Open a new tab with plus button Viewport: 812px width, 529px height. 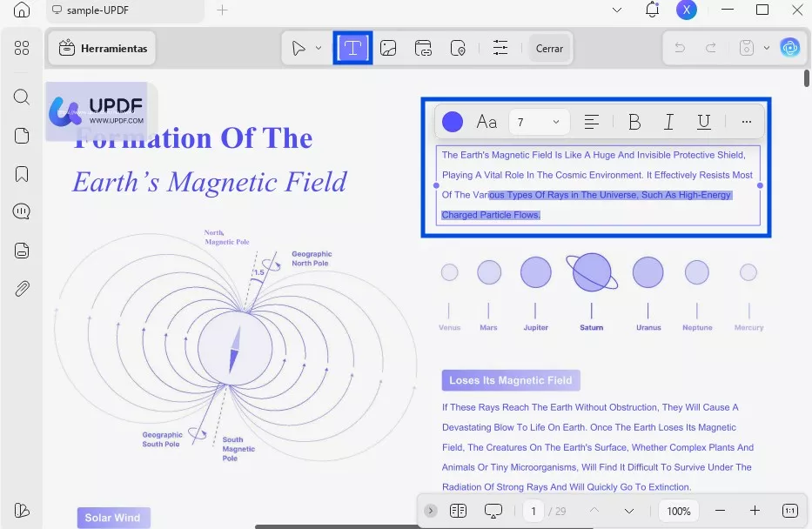pyautogui.click(x=222, y=10)
